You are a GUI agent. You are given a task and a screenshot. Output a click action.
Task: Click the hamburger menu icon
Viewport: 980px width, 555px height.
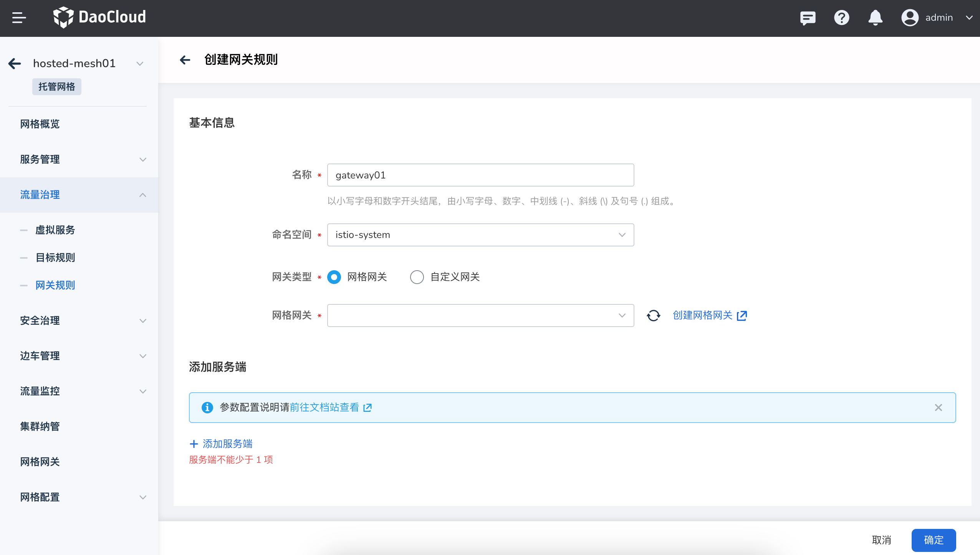tap(19, 18)
